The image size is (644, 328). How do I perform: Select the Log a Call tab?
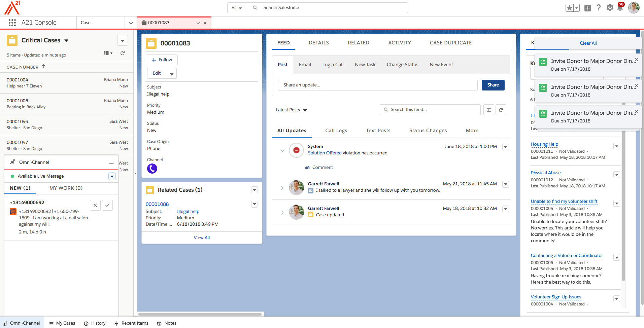click(333, 65)
